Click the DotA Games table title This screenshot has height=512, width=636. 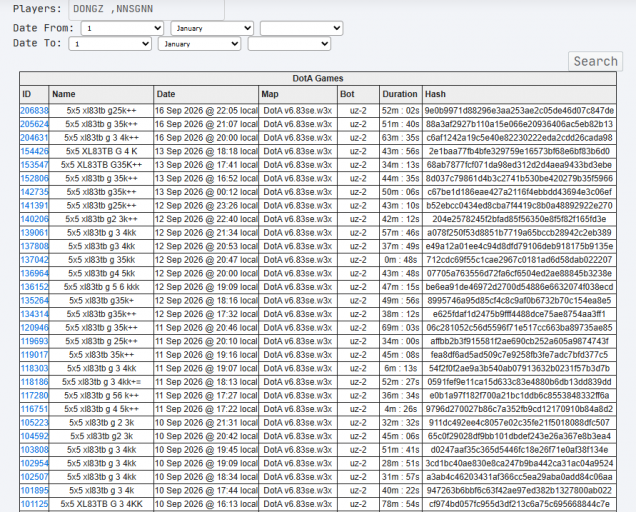[318, 78]
